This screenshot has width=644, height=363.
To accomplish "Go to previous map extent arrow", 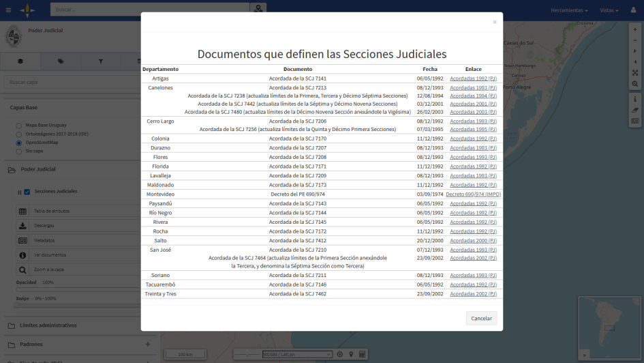I will 635,61.
